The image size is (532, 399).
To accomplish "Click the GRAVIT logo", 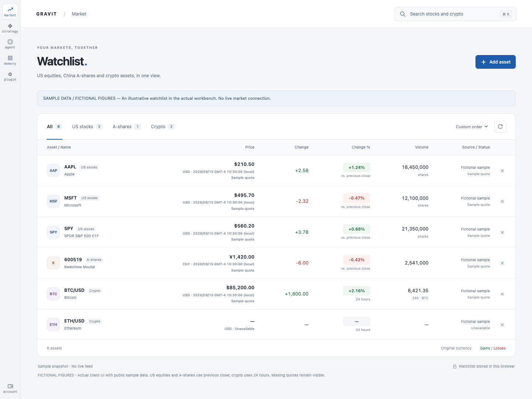I will click(47, 14).
